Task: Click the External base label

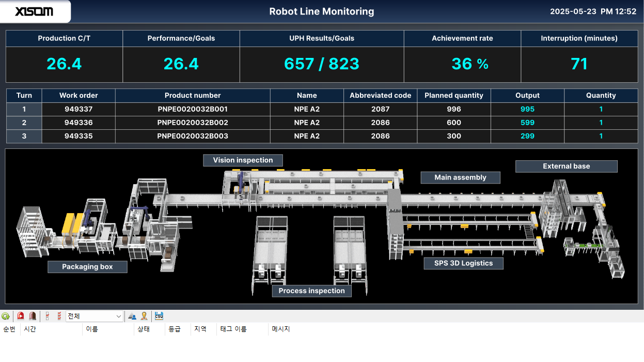Action: pos(566,166)
